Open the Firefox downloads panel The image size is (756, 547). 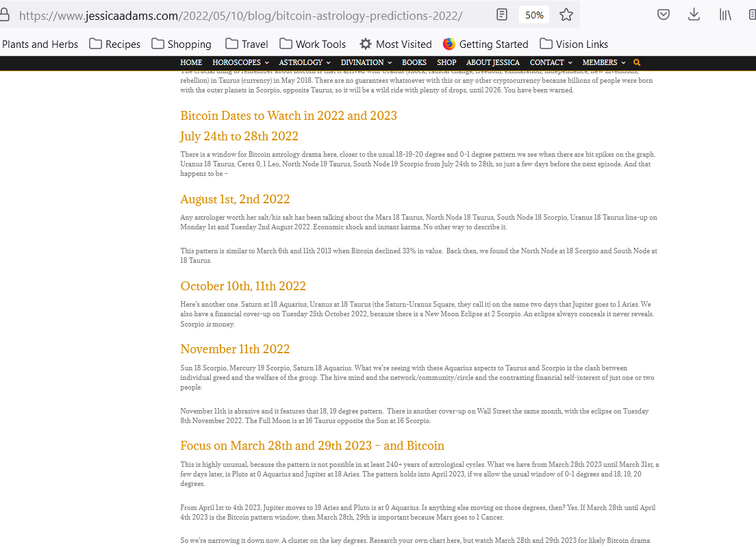[694, 14]
